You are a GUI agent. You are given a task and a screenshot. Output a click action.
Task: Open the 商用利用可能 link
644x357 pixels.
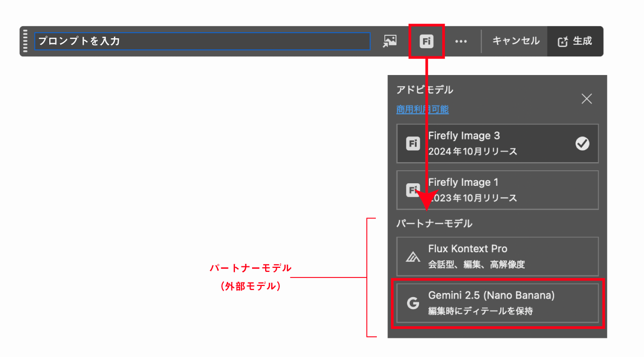[x=423, y=109]
